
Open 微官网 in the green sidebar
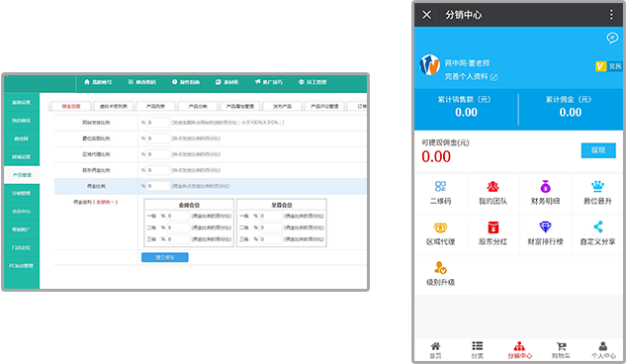[22, 138]
